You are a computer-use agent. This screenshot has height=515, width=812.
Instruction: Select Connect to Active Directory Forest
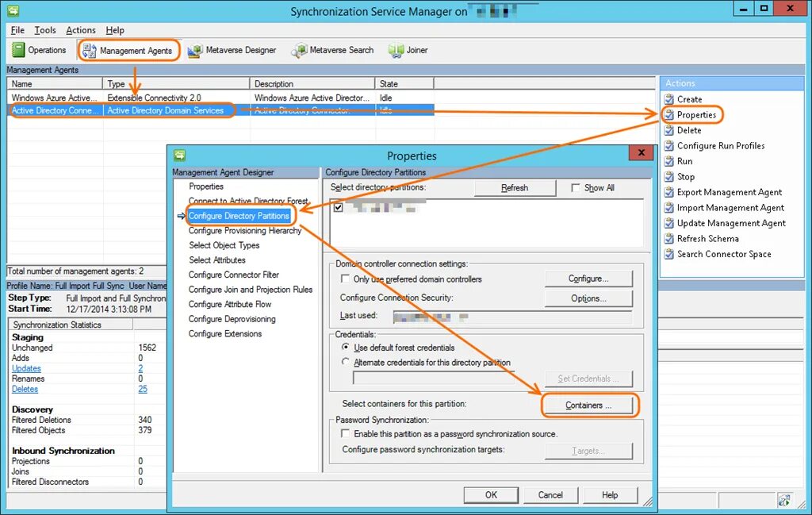click(x=248, y=201)
